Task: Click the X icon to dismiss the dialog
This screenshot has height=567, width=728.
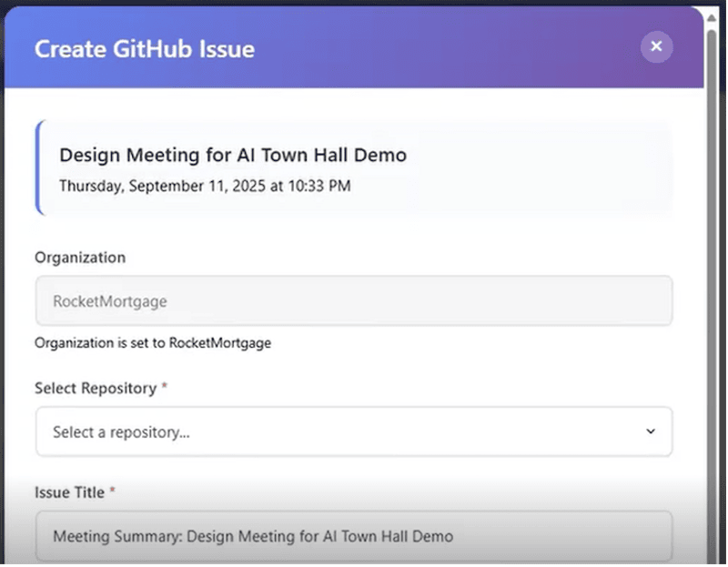Action: pos(656,46)
